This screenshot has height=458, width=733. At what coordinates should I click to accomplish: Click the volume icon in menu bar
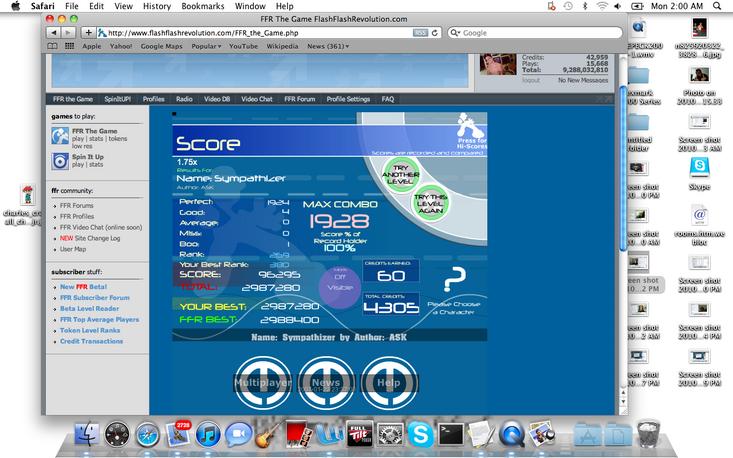[618, 6]
